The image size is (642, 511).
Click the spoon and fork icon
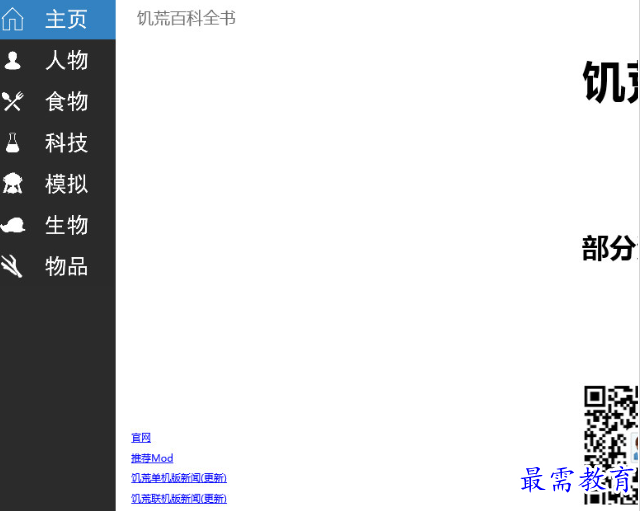pos(13,101)
